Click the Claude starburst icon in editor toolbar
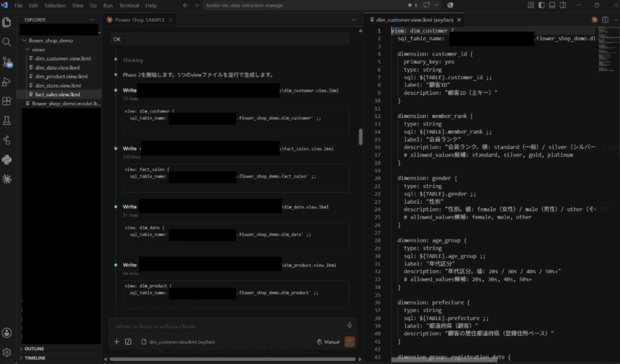Viewport: 620px width, 364px height. tap(595, 20)
